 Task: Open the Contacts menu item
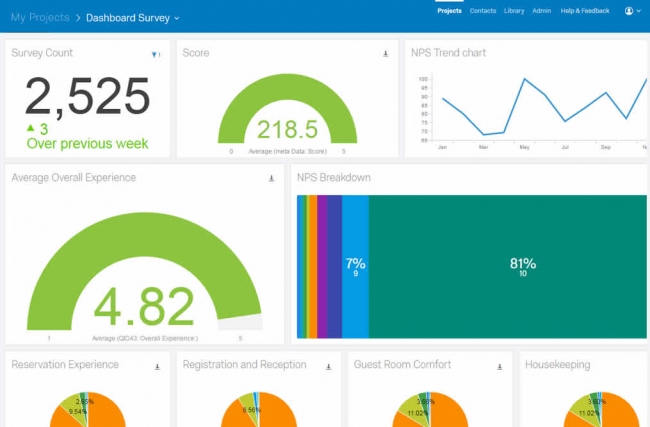pos(483,11)
